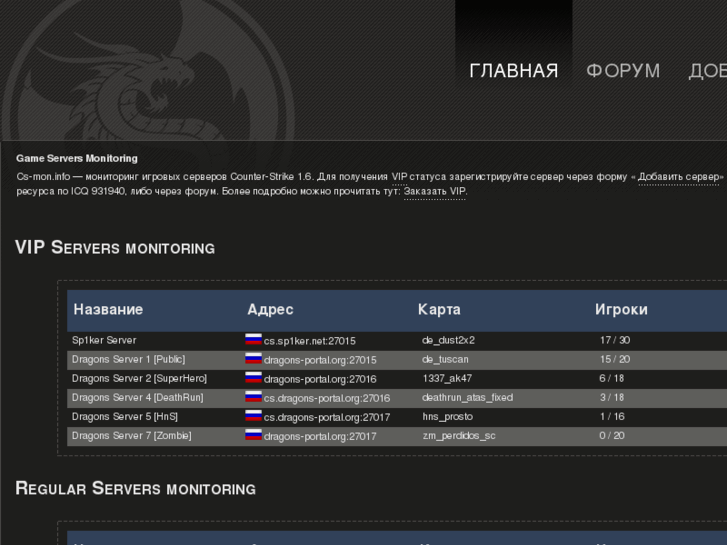Click the Game Servers Monitoring title
The image size is (727, 545).
pos(77,158)
